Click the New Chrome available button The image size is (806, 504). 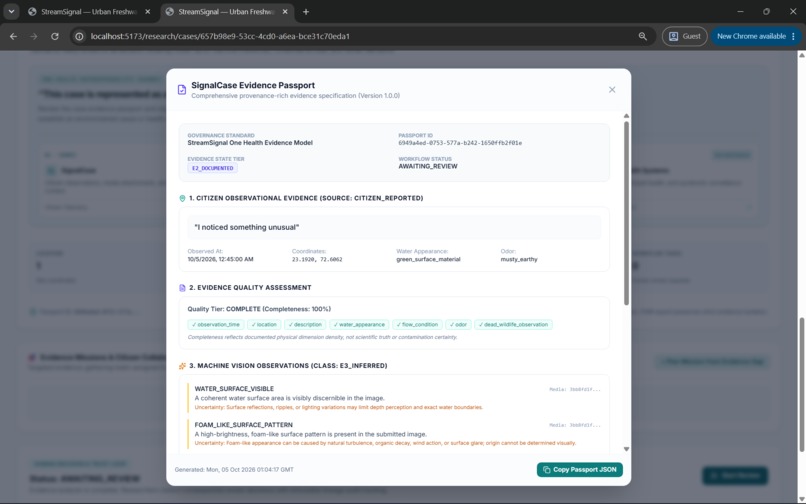[751, 36]
